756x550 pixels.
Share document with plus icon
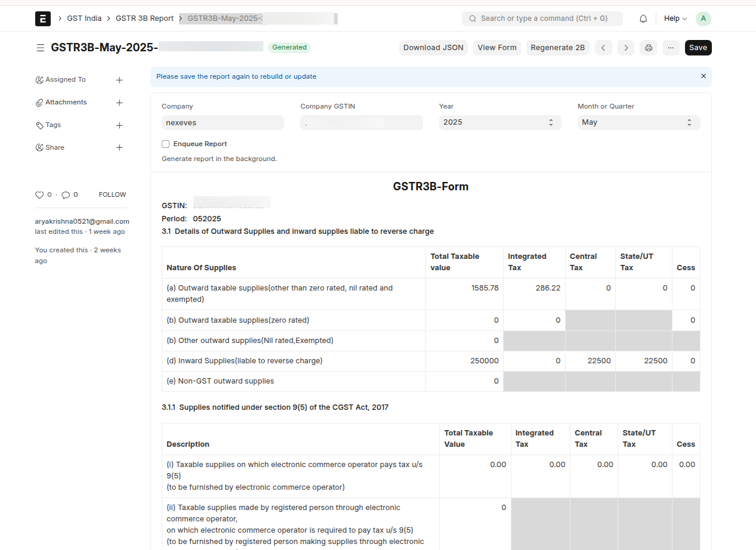point(119,148)
